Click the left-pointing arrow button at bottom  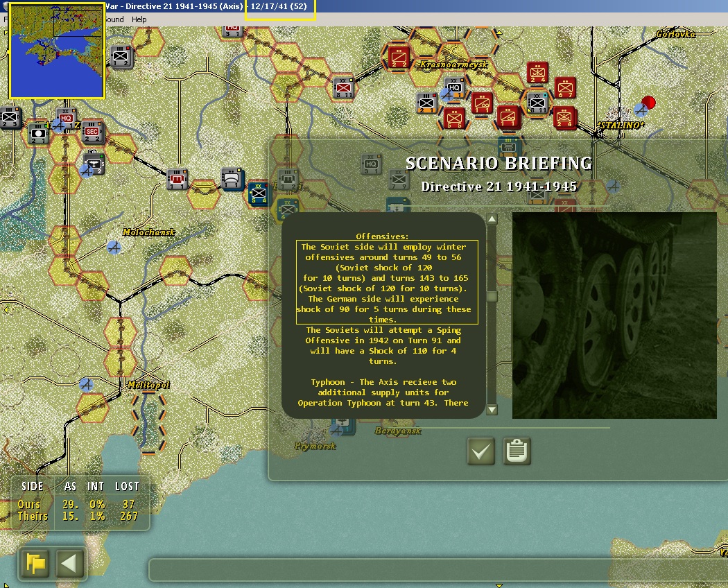tap(69, 563)
